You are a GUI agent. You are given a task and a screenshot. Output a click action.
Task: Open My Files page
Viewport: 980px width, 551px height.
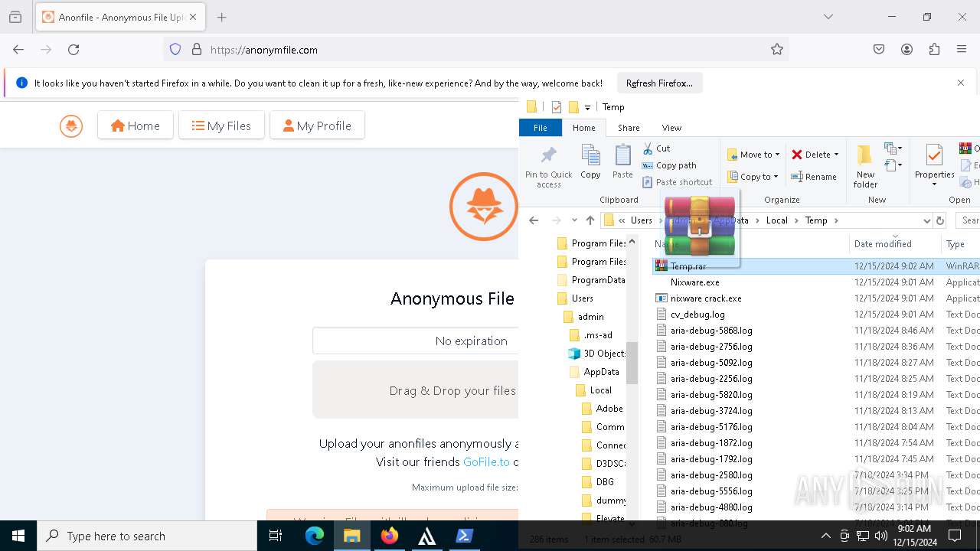click(x=221, y=126)
